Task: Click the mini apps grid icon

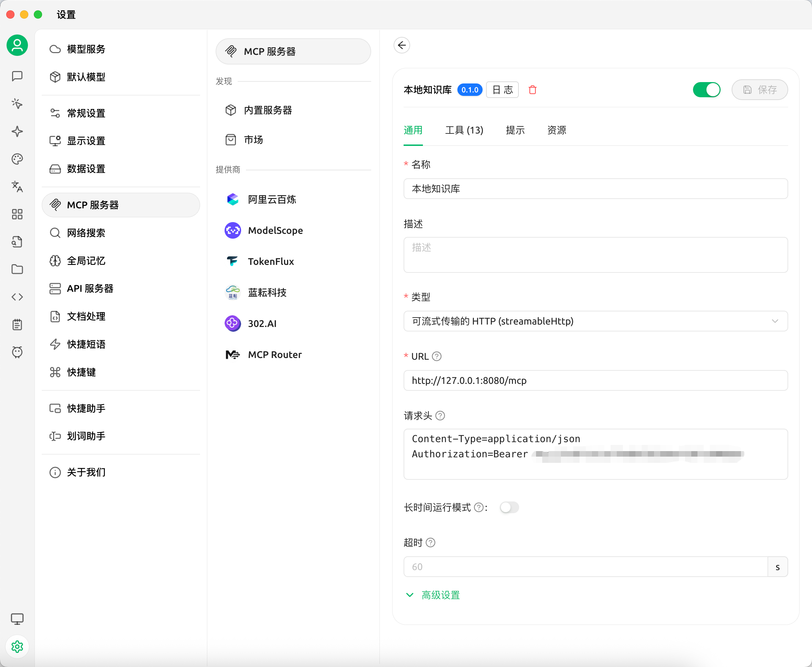Action: (x=17, y=214)
